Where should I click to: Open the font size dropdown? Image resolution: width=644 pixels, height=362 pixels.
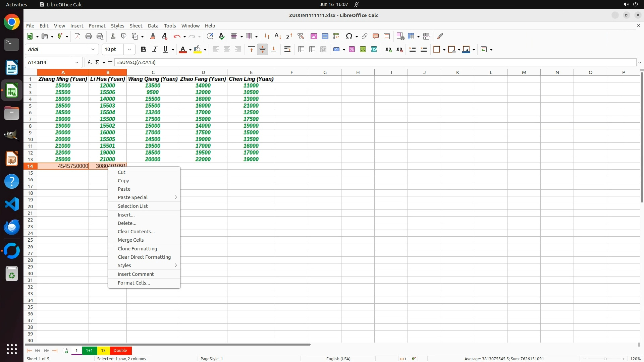129,49
